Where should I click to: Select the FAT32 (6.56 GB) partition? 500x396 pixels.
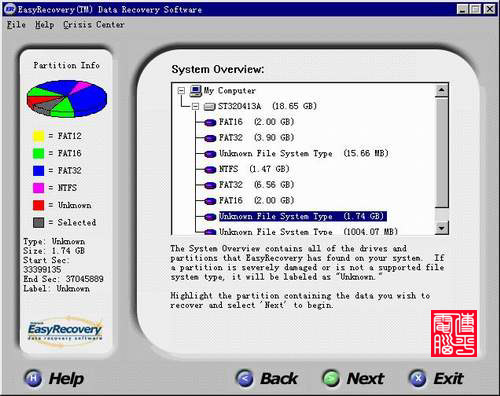(x=256, y=185)
